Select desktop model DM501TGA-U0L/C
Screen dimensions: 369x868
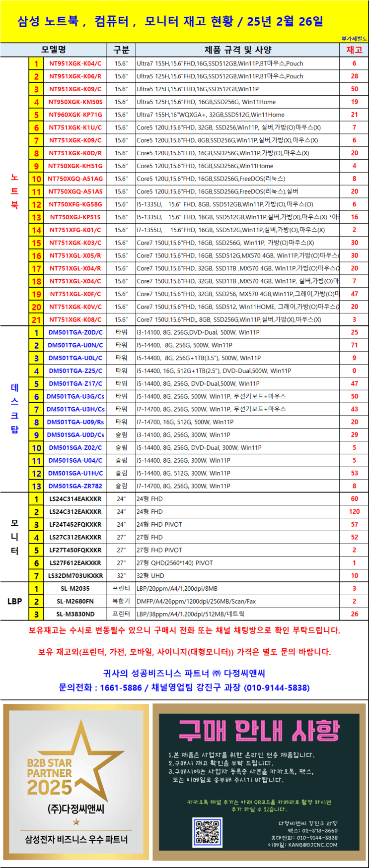tap(75, 358)
